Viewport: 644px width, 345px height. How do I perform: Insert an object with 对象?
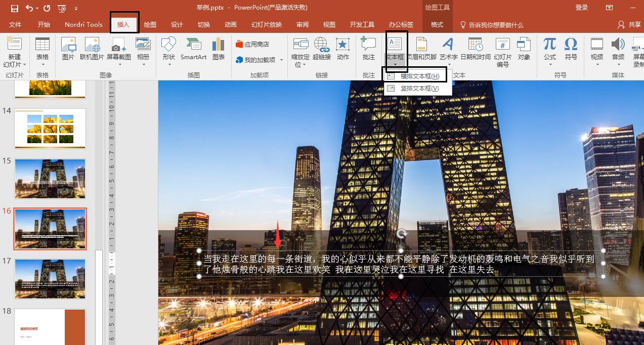[x=524, y=49]
